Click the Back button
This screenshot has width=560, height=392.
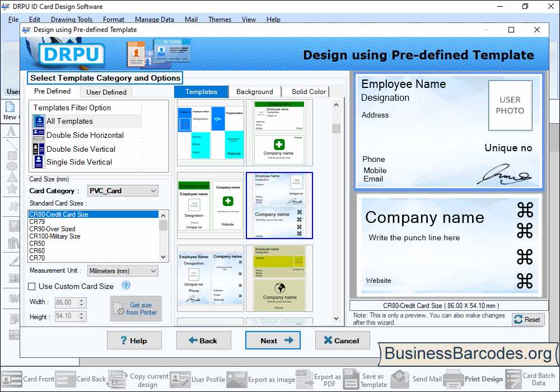pyautogui.click(x=204, y=340)
